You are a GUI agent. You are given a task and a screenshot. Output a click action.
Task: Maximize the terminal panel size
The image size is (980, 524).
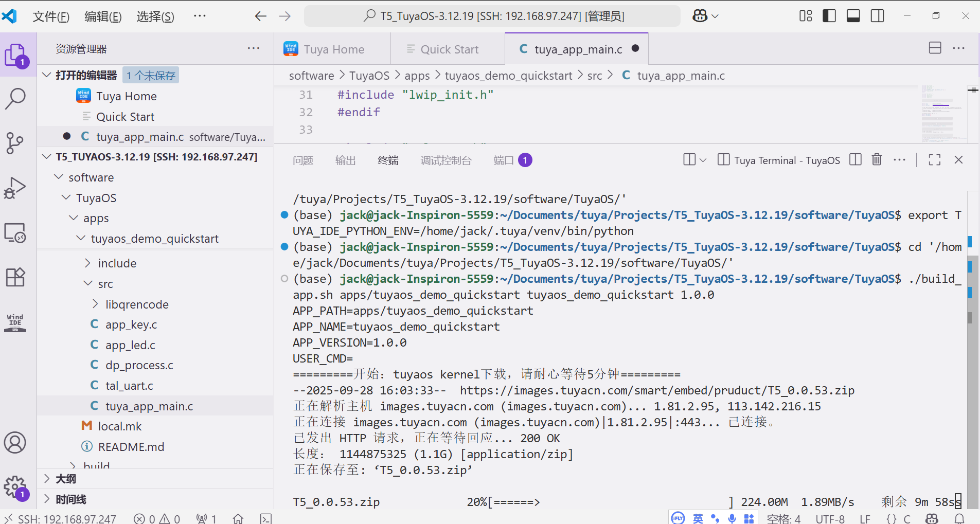pos(935,160)
